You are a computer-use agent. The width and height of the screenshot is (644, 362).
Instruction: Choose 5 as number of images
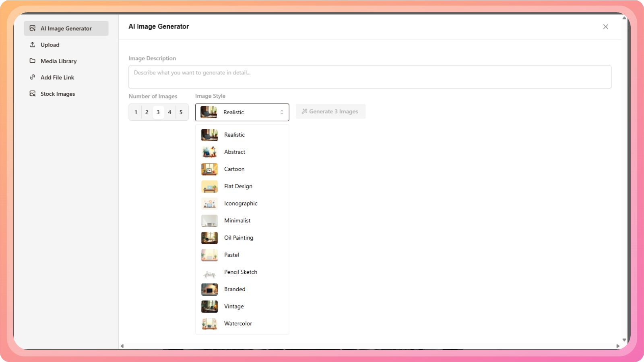(181, 112)
